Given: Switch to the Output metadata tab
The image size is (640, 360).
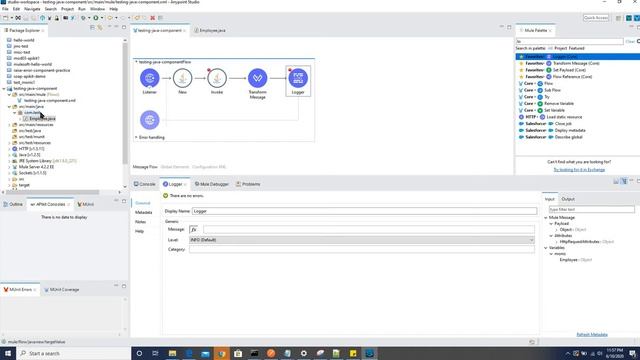Looking at the screenshot, I should pyautogui.click(x=568, y=199).
